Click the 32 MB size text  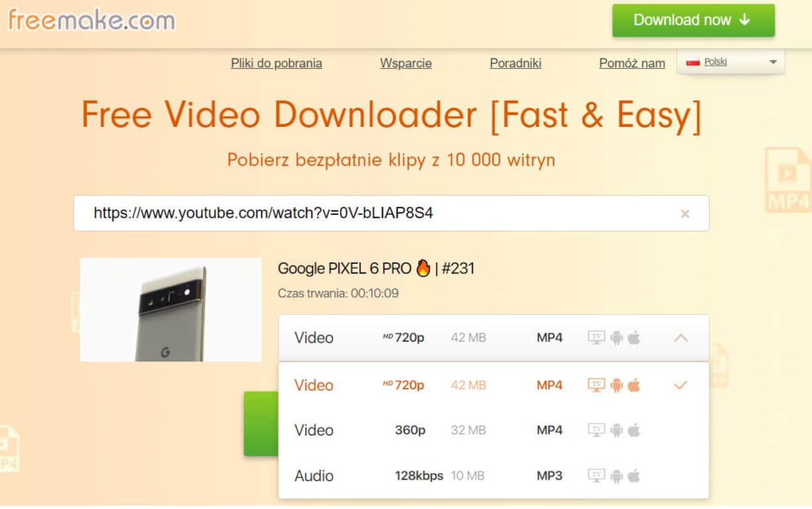coord(468,431)
